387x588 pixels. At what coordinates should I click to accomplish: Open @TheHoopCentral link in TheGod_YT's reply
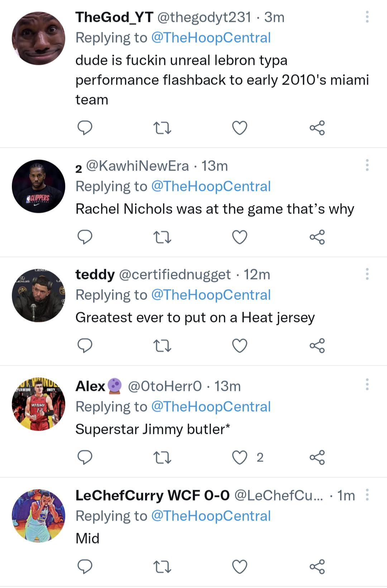[211, 38]
